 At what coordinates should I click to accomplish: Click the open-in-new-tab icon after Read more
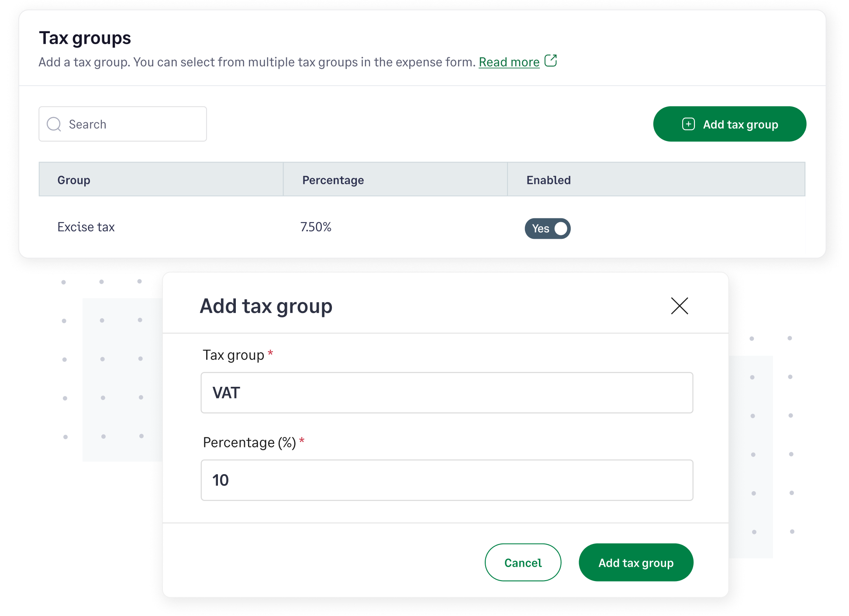[x=552, y=60]
